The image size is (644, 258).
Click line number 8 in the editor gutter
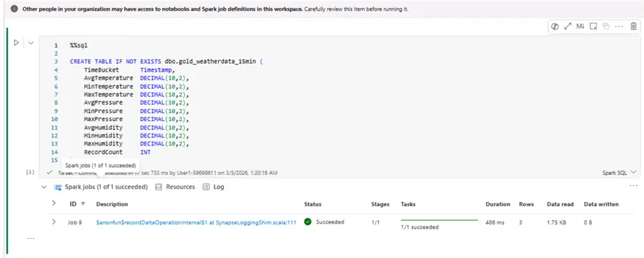56,103
